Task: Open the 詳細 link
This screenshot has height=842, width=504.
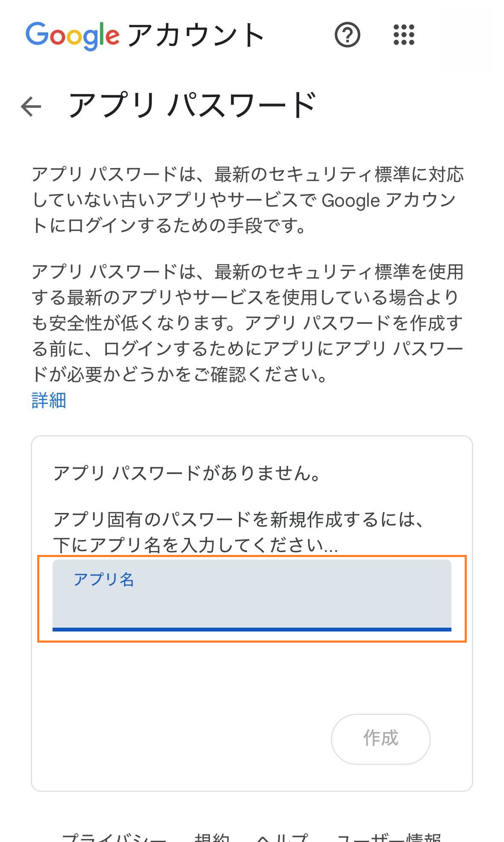Action: (x=49, y=400)
